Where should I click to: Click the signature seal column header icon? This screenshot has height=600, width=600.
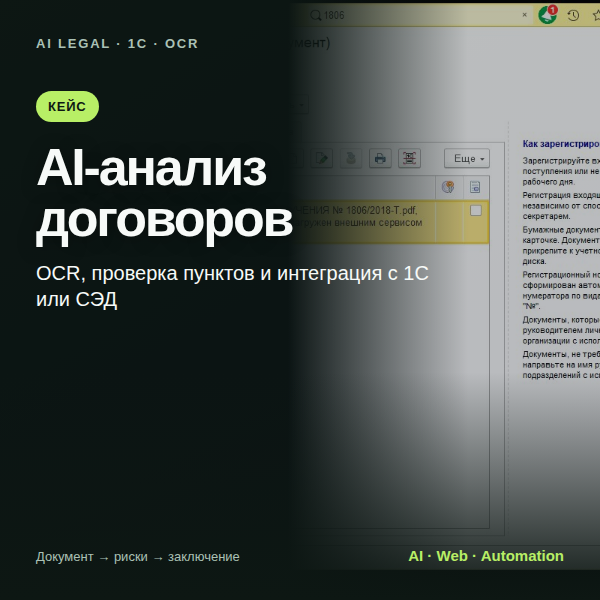(x=448, y=187)
